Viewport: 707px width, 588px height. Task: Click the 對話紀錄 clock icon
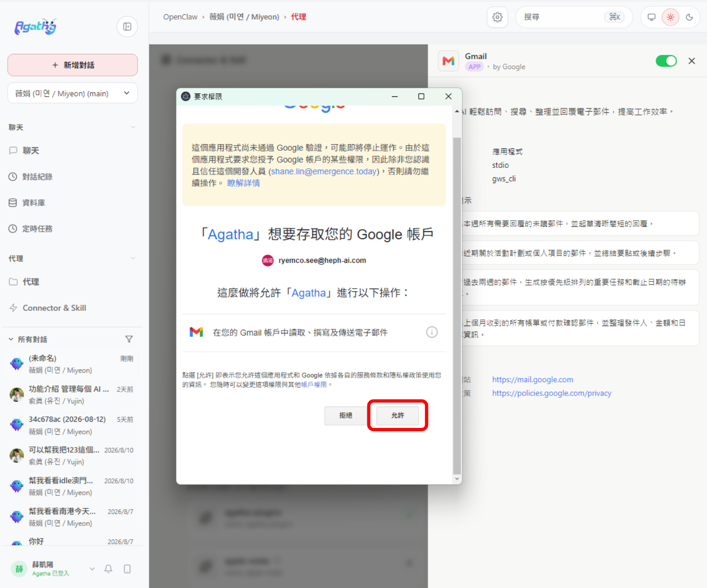click(13, 177)
